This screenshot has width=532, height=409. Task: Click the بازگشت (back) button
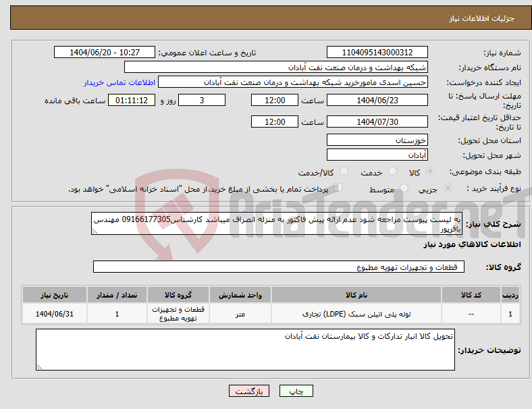click(x=249, y=391)
